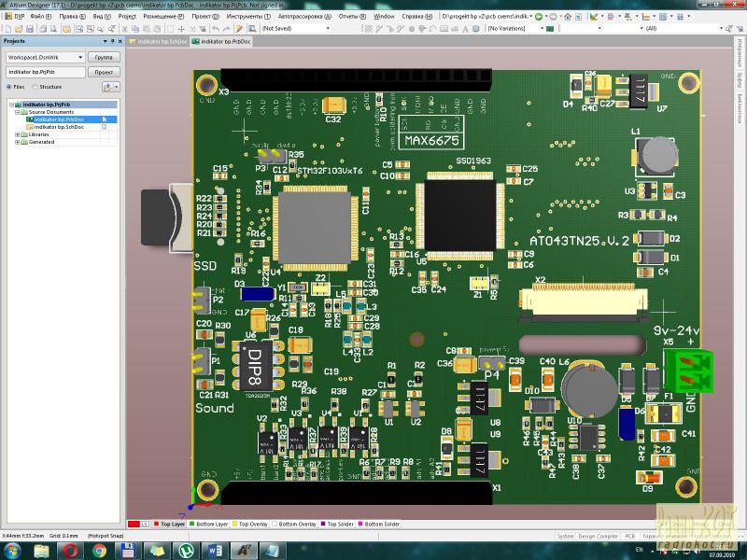Image resolution: width=747 pixels, height=560 pixels.
Task: Click the Cross Probe pencil icon
Action: pyautogui.click(x=238, y=29)
